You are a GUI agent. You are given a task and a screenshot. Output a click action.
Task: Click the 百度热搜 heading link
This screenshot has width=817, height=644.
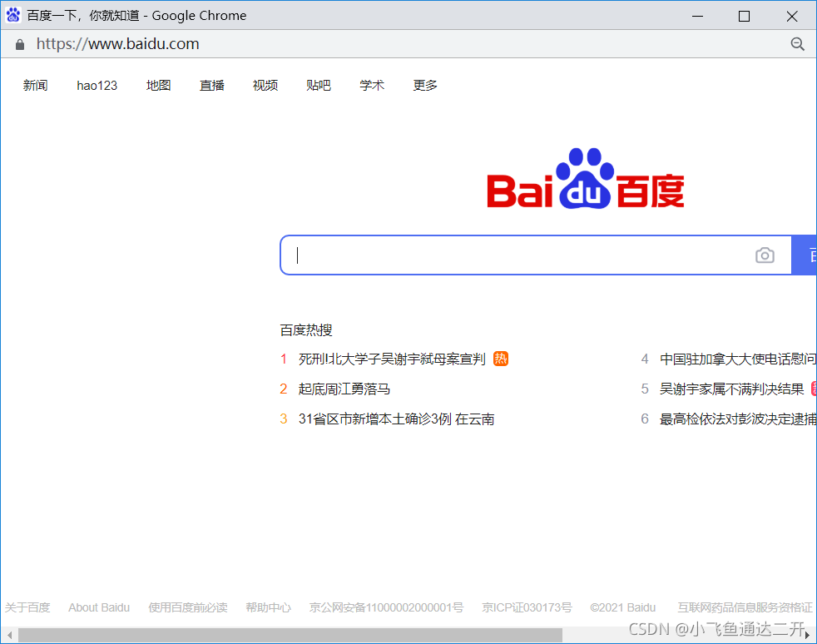click(306, 329)
